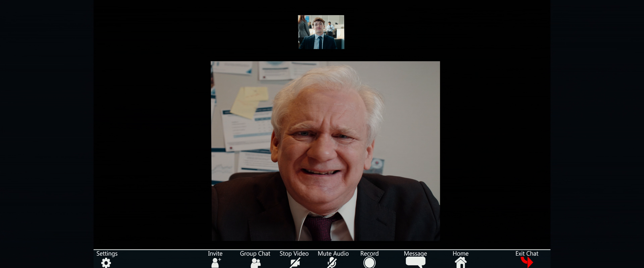Click the Invite text label

tap(215, 254)
